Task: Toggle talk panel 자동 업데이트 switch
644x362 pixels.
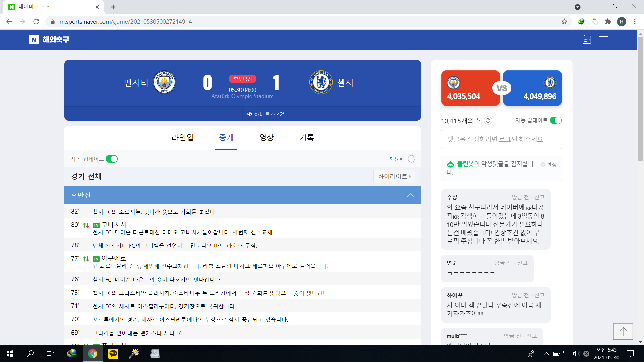Action: coord(556,120)
